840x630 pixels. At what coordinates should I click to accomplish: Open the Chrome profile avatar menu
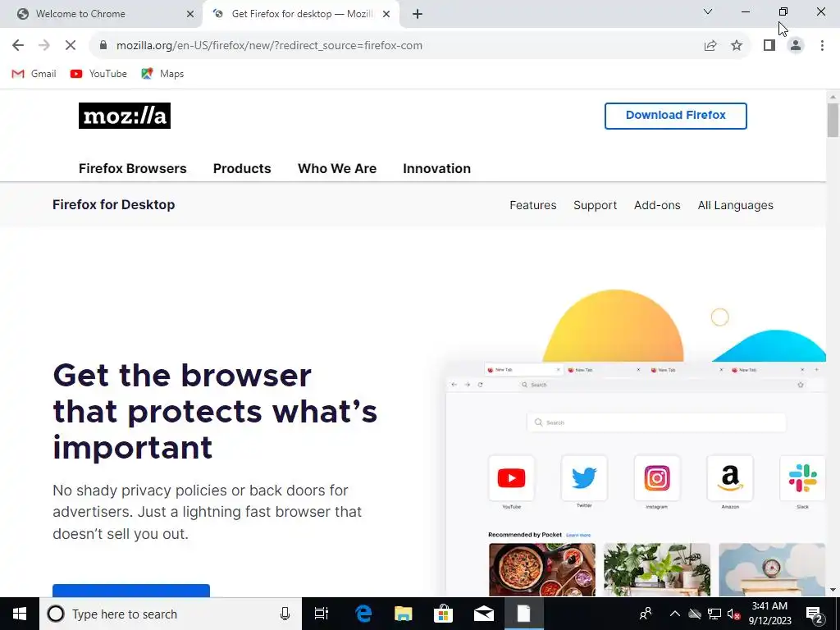point(796,46)
